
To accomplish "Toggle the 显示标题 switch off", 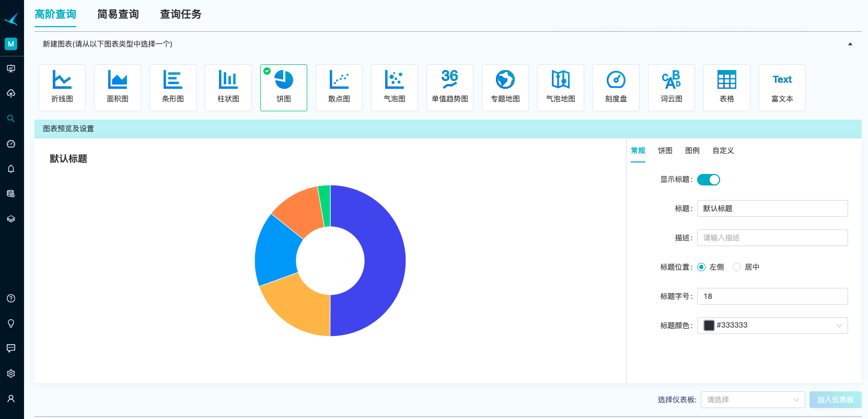I will [709, 180].
